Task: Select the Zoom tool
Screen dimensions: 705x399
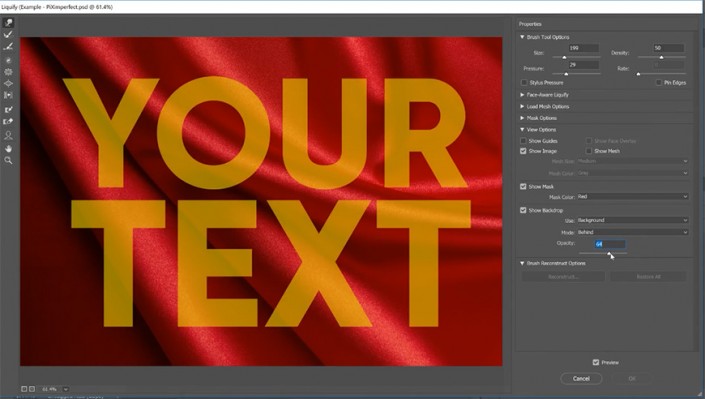Action: pos(8,161)
